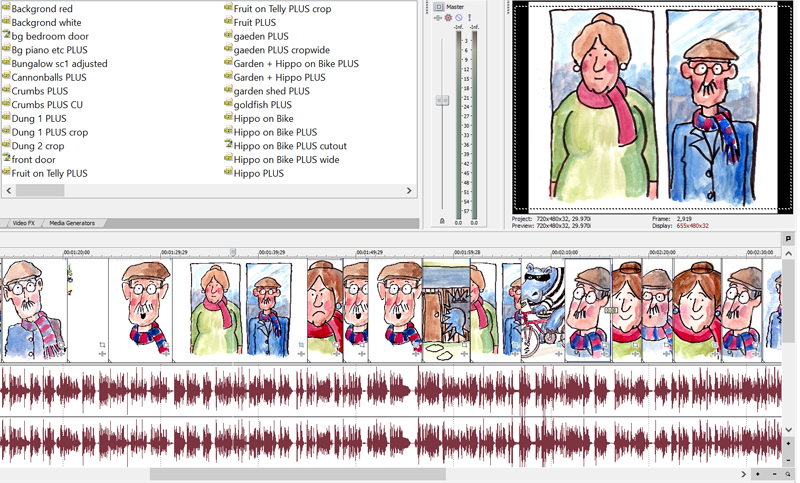This screenshot has height=483, width=800.
Task: Toggle the Master bus mute icon
Action: [x=459, y=18]
